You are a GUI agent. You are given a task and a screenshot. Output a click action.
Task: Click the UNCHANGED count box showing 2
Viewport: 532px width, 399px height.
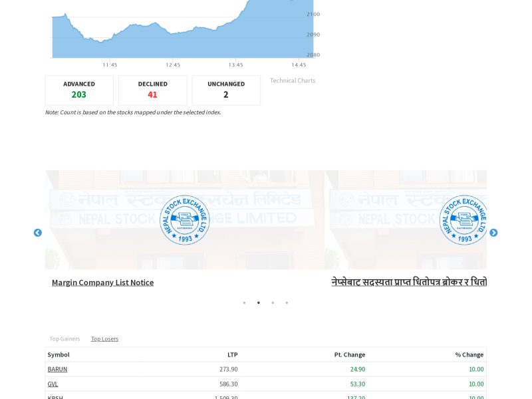pyautogui.click(x=226, y=90)
